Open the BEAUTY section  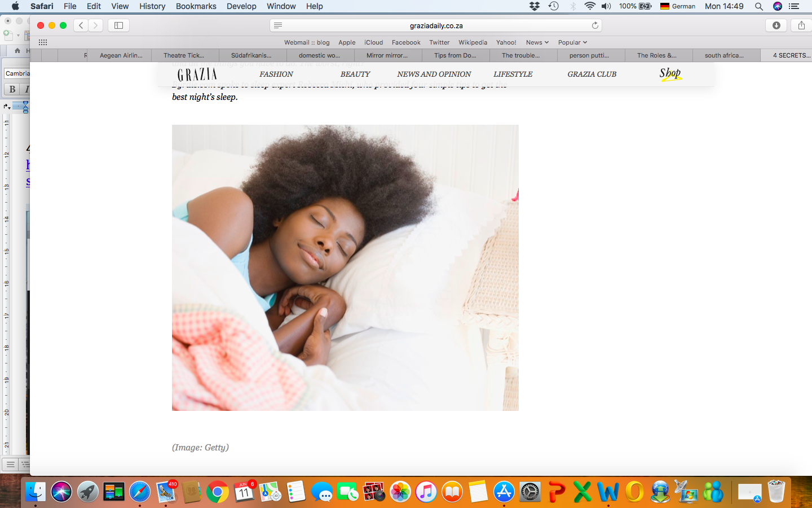coord(355,74)
